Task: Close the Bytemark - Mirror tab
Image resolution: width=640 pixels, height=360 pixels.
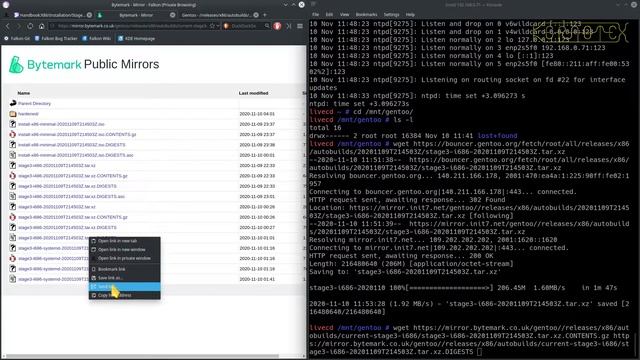Action: pyautogui.click(x=173, y=15)
